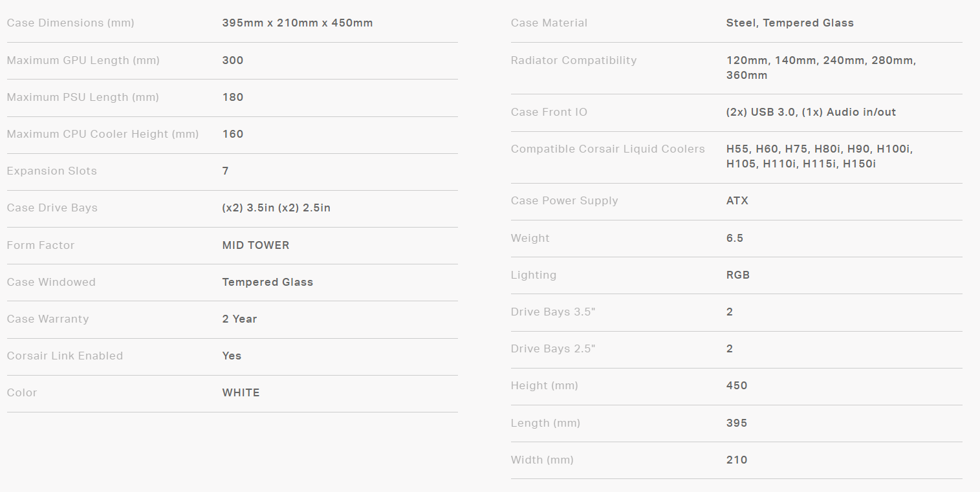
Task: Select the Maximum GPU Length label
Action: [83, 61]
